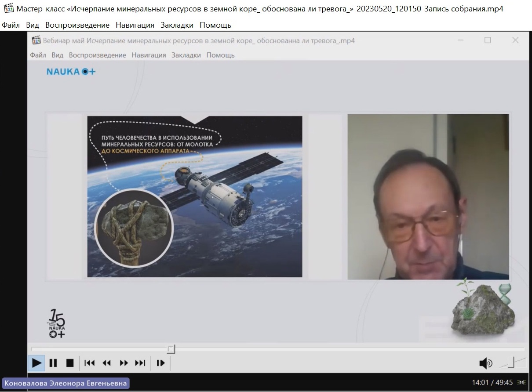532x392 pixels.
Task: Click the player icon in inner Вебинар title bar
Action: click(36, 40)
